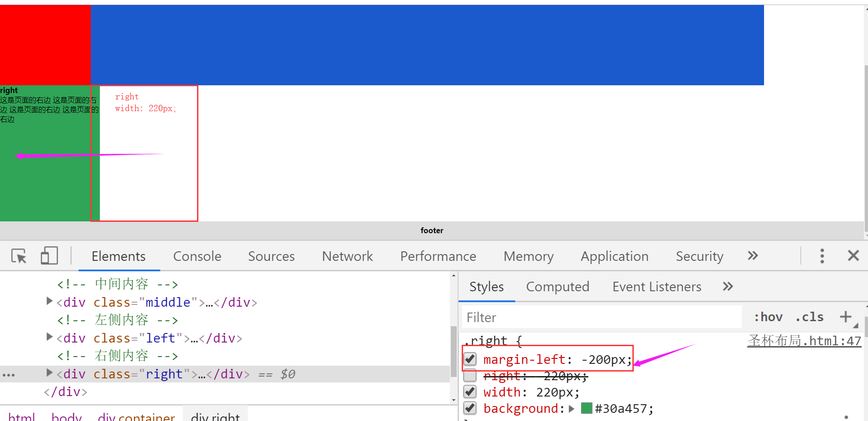The width and height of the screenshot is (868, 421).
Task: Open DevTools three-dot options menu
Action: click(822, 256)
